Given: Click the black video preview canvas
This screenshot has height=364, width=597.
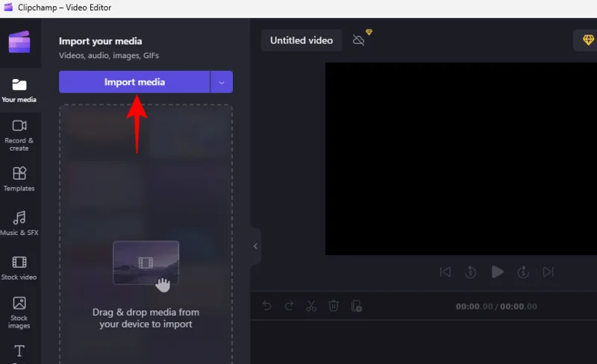Looking at the screenshot, I should tap(461, 159).
